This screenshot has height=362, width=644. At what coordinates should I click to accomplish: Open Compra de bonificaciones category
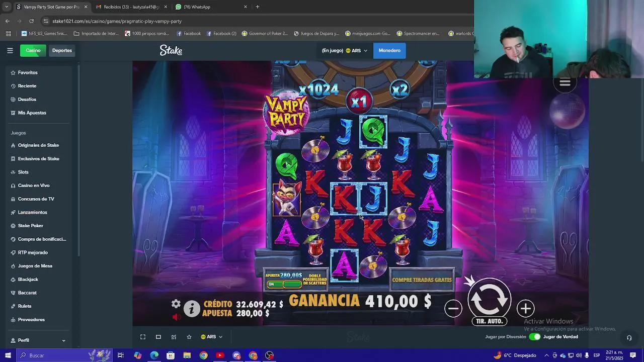42,239
